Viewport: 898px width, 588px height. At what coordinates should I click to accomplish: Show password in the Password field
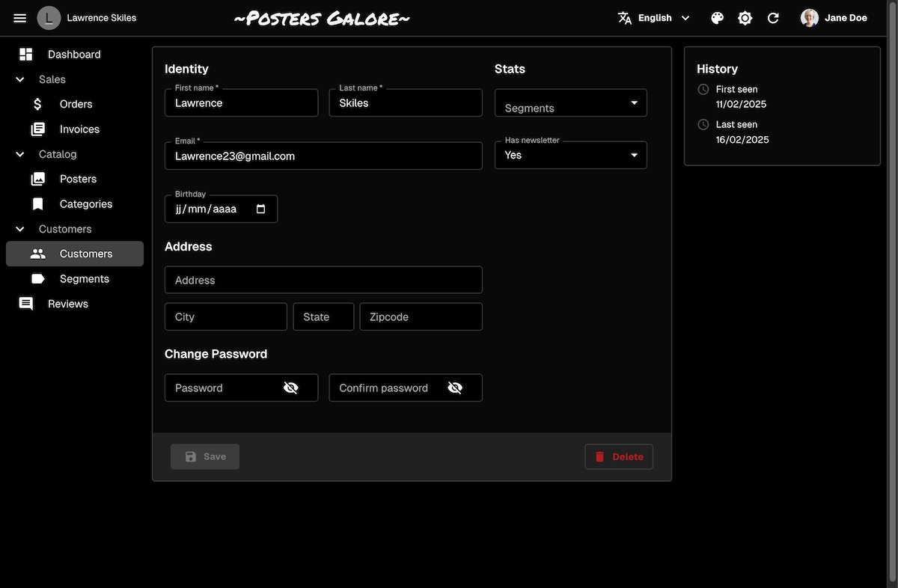[291, 388]
